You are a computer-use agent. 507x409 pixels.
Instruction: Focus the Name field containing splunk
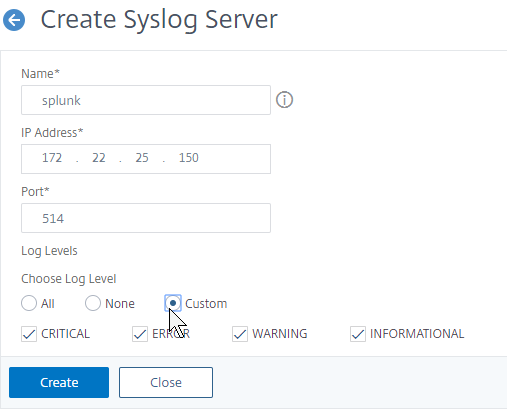pos(146,100)
